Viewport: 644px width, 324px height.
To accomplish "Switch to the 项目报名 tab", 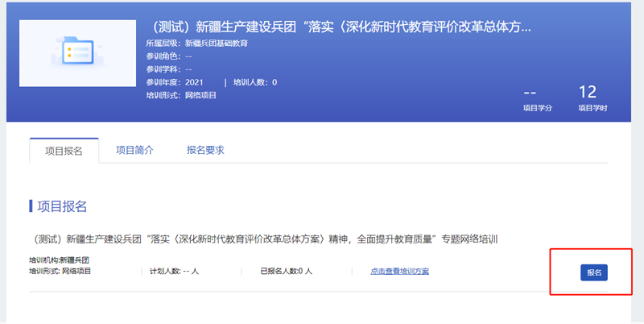I will (64, 150).
